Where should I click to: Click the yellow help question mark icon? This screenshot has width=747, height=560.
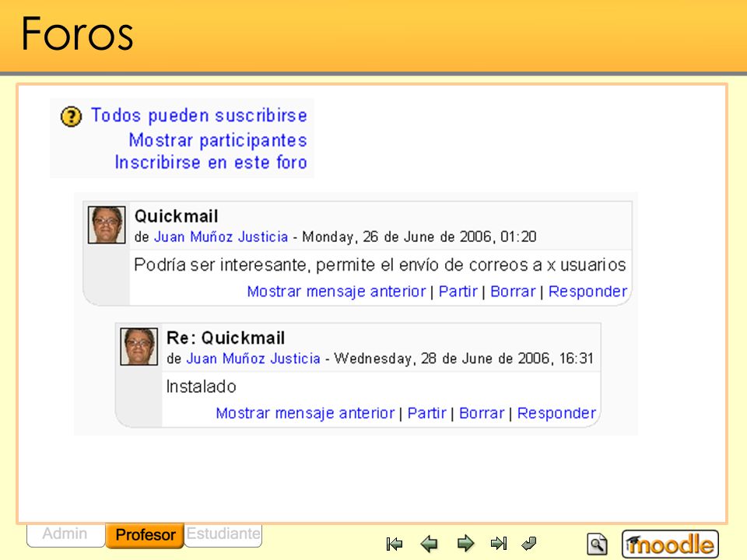pos(71,117)
